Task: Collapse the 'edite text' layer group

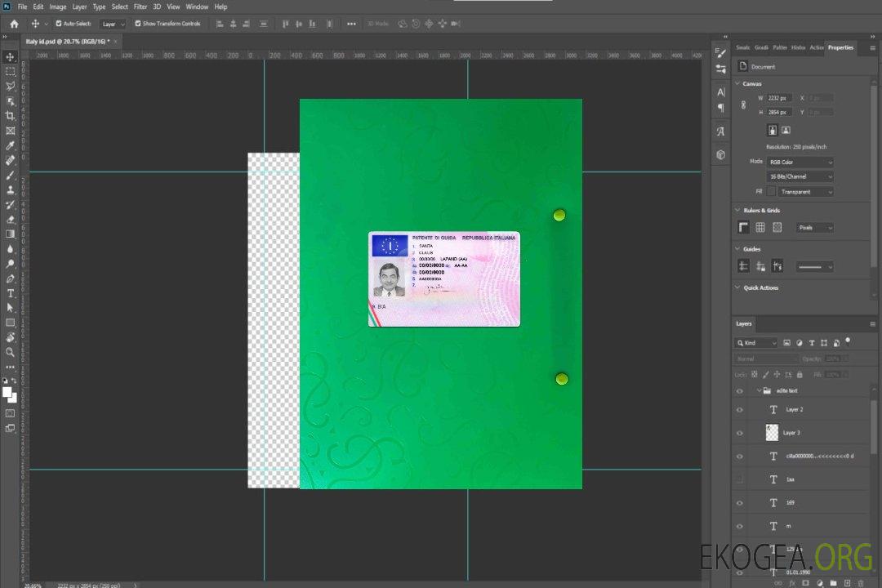Action: click(759, 390)
